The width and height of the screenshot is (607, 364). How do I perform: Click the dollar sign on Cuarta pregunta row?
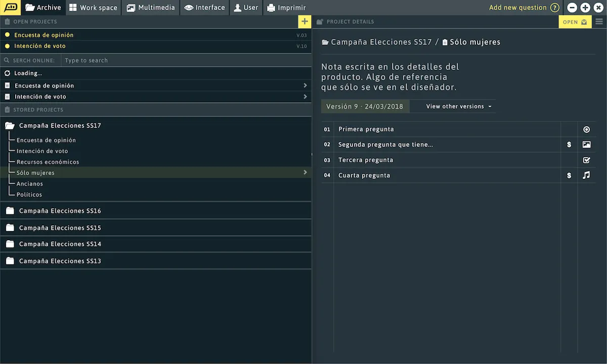[x=569, y=175]
